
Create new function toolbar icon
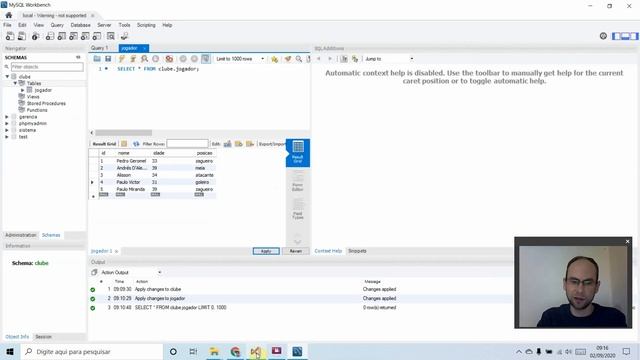(x=97, y=36)
